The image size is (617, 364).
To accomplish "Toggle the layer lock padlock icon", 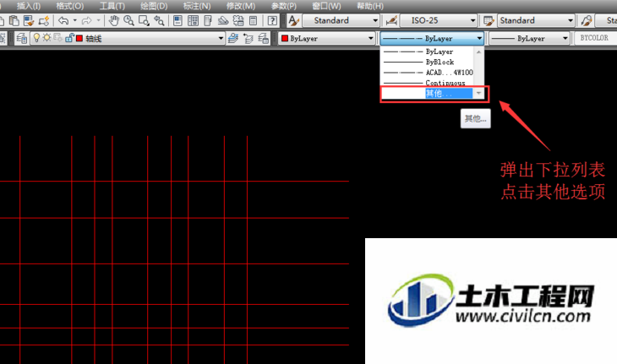I will (69, 38).
